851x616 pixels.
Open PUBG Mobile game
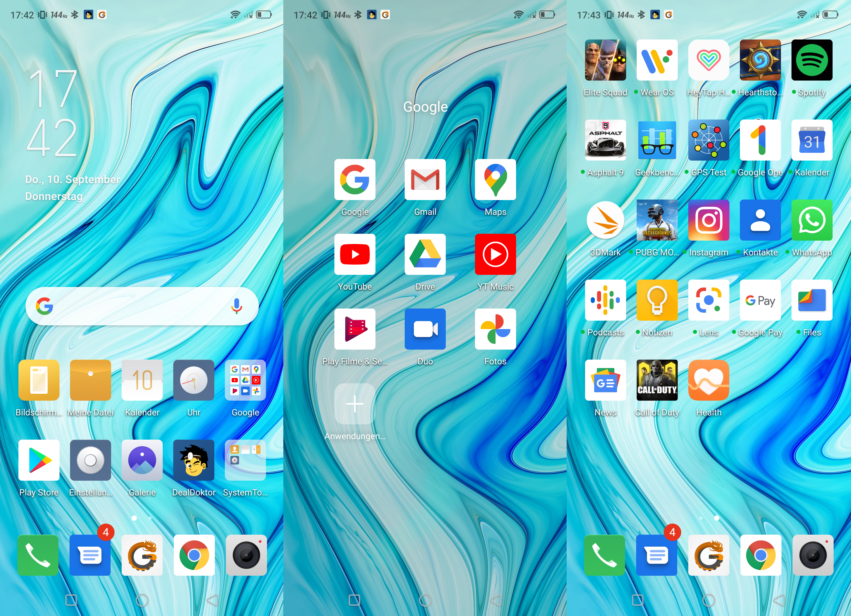point(657,220)
